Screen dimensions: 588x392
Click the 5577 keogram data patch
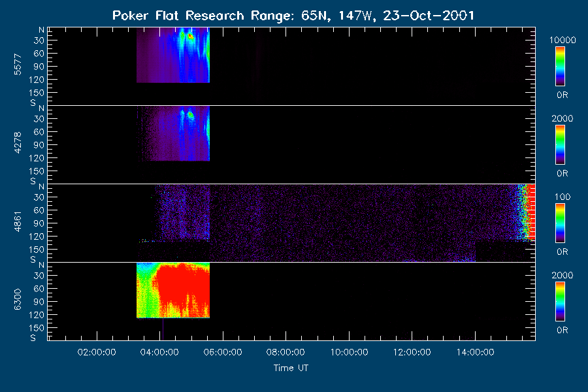coord(173,55)
